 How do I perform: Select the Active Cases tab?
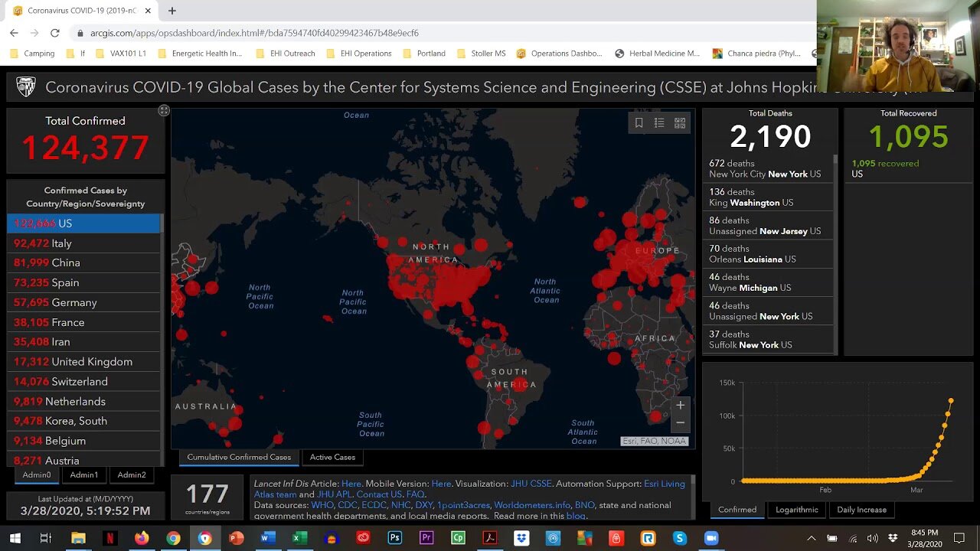coord(332,457)
